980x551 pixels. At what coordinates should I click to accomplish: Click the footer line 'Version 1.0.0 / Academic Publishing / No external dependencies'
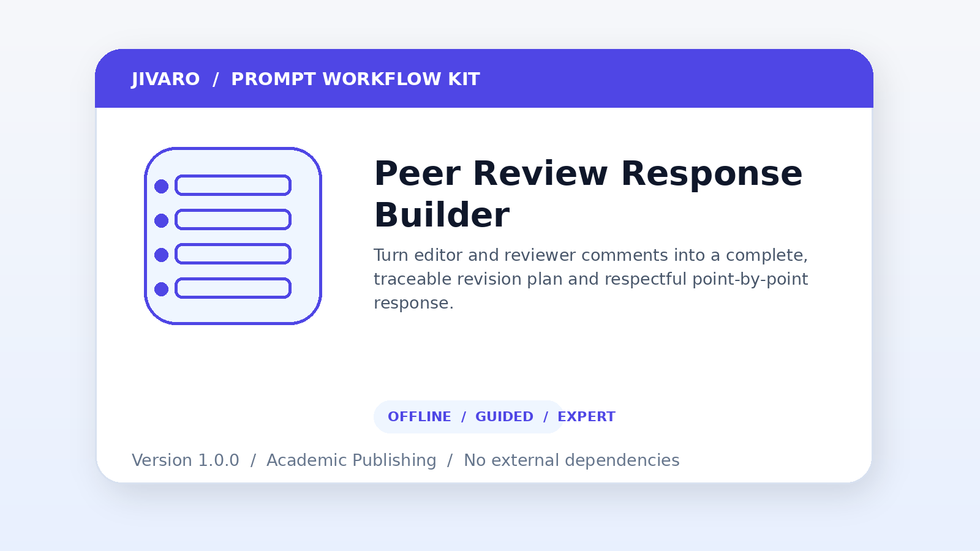tap(405, 460)
